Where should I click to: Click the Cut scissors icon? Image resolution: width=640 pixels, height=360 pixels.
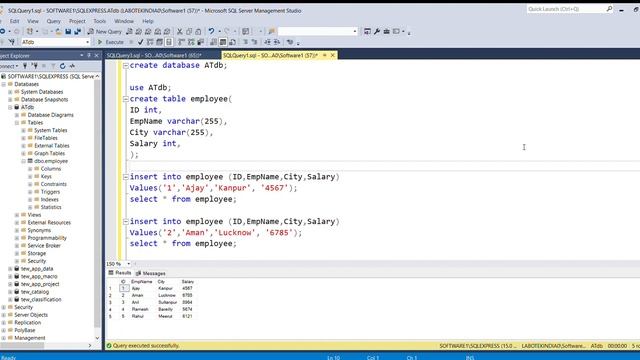coord(180,31)
